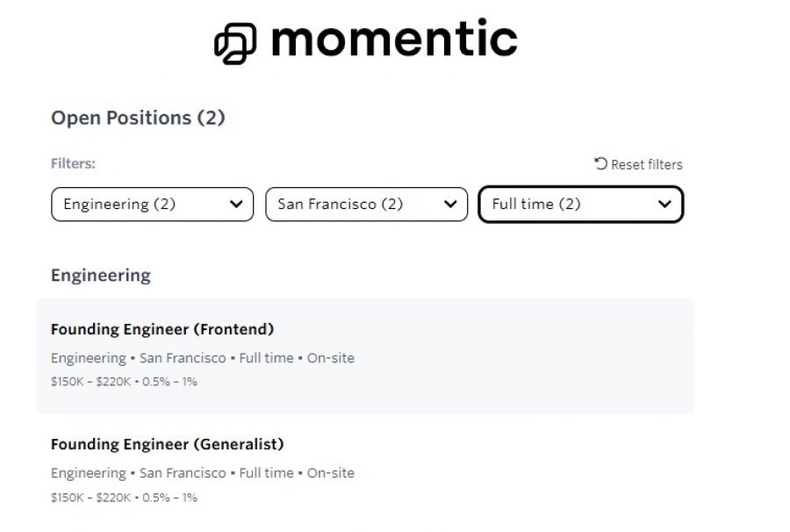The image size is (790, 532).
Task: Click the chevron on the San Francisco filter
Action: tap(451, 205)
